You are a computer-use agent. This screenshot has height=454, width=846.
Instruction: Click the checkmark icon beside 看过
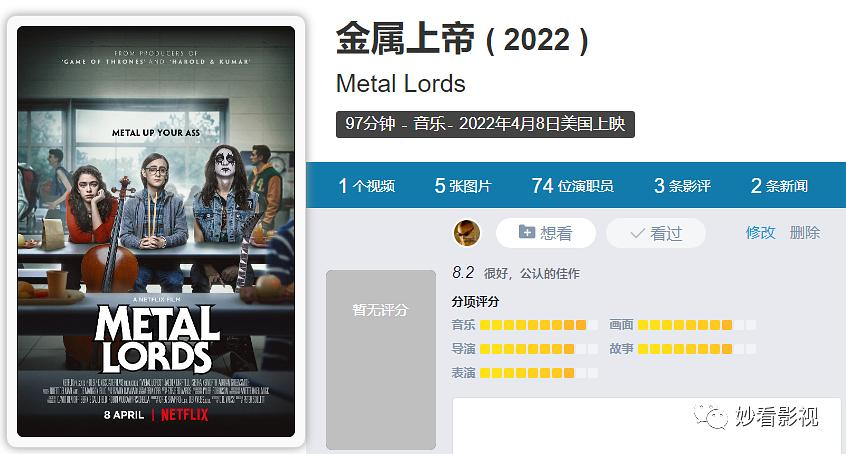click(x=637, y=233)
